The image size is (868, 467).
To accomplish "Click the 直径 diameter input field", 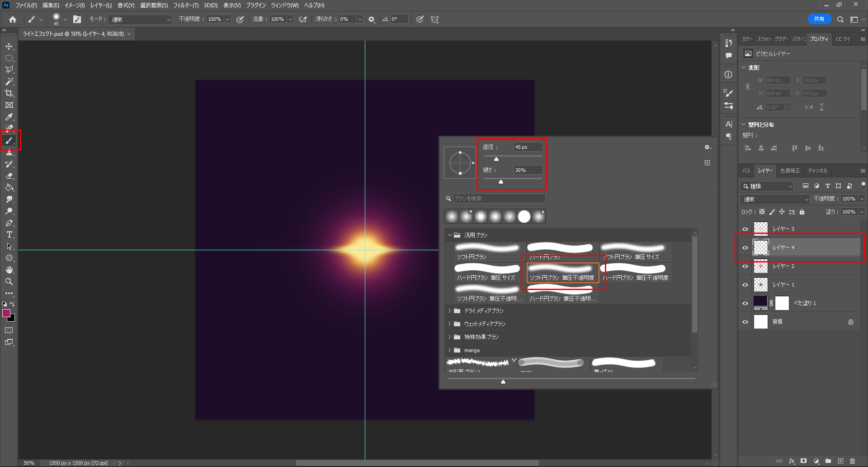I will point(527,147).
